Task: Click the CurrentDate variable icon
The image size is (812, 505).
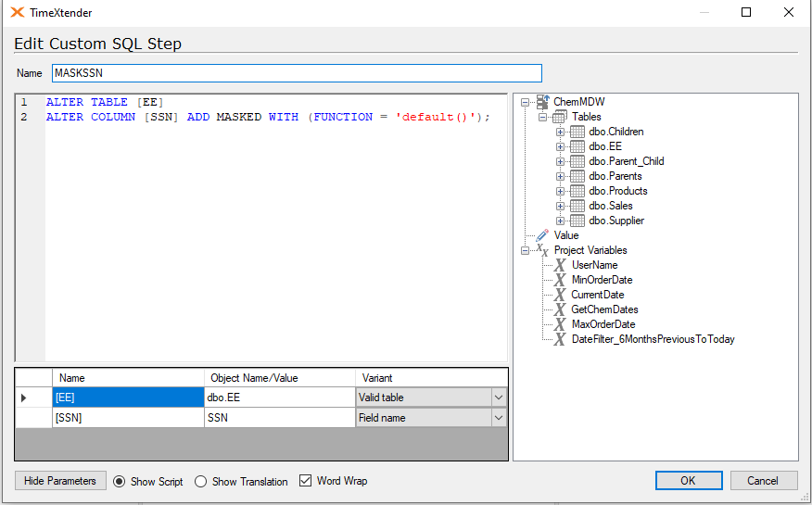Action: tap(560, 295)
